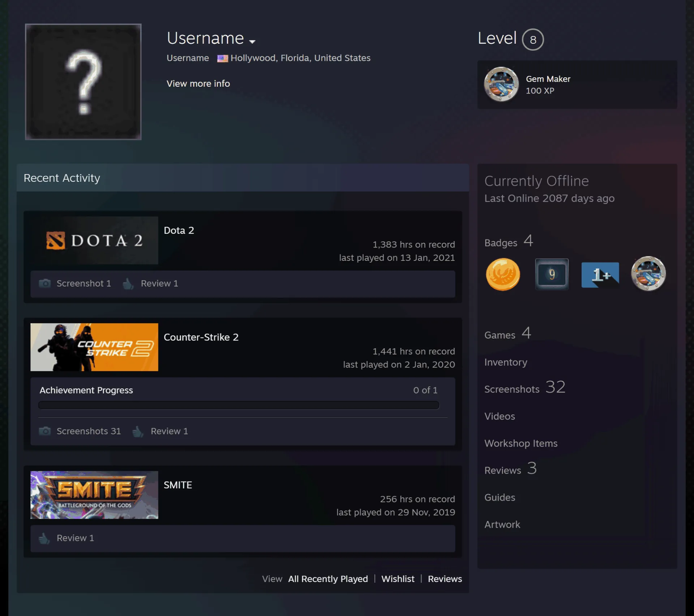Open Screenshots 31 for Counter-Strike 2
694x616 pixels.
pos(89,431)
